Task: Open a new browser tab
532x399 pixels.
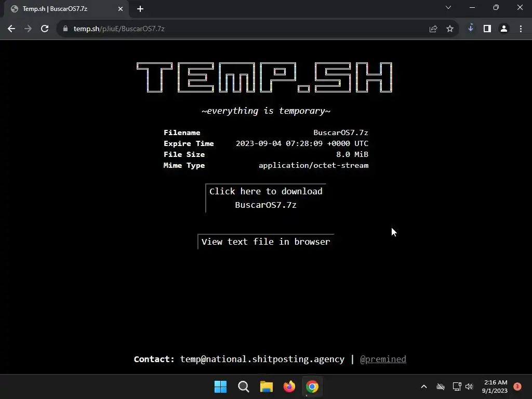Action: pos(140,9)
